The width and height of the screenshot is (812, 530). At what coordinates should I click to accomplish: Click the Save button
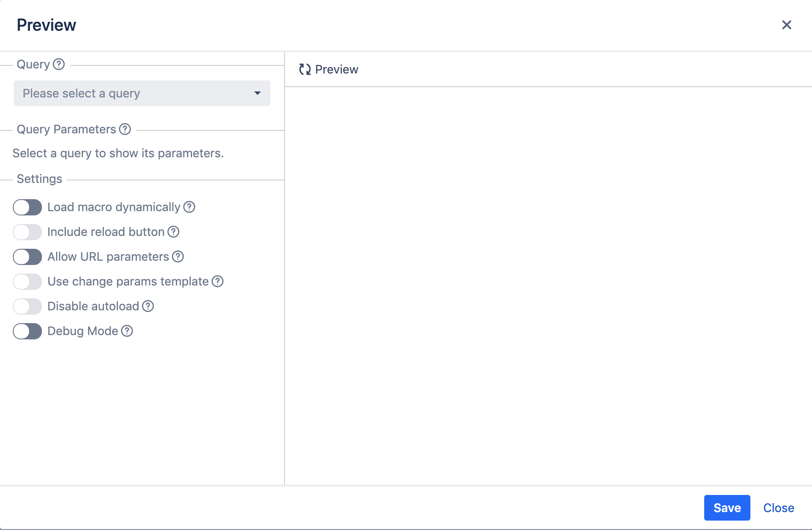tap(727, 508)
